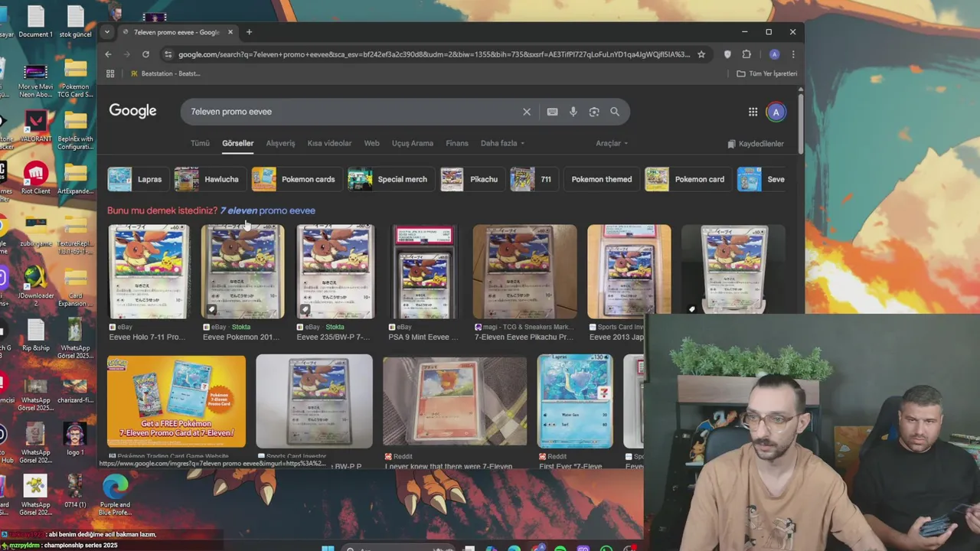Search by image with the lens icon
The width and height of the screenshot is (980, 551).
point(594,112)
